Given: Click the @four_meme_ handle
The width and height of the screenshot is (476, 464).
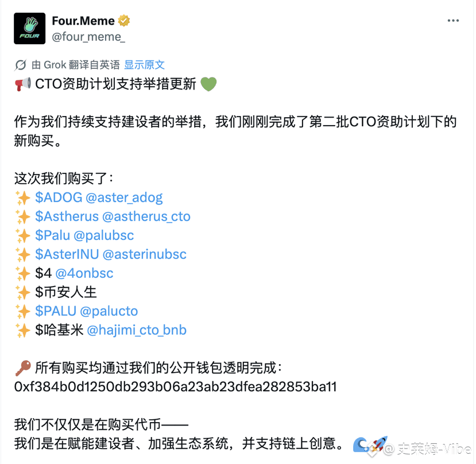Looking at the screenshot, I should pyautogui.click(x=88, y=37).
